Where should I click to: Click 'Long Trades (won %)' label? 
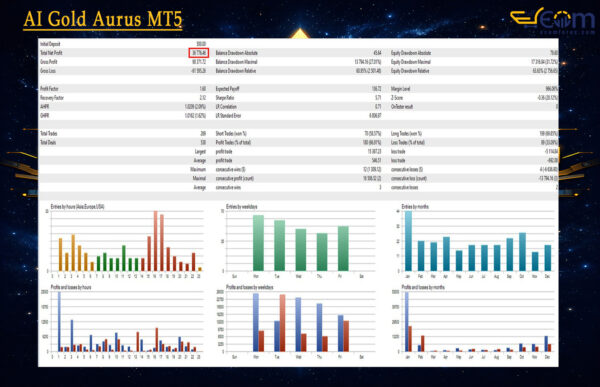(406, 134)
